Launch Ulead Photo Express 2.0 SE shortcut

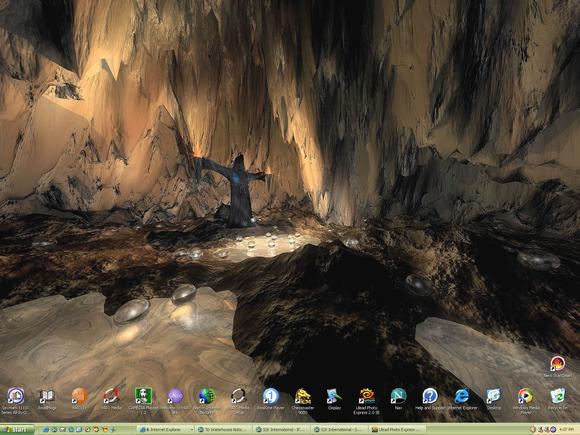(x=367, y=396)
